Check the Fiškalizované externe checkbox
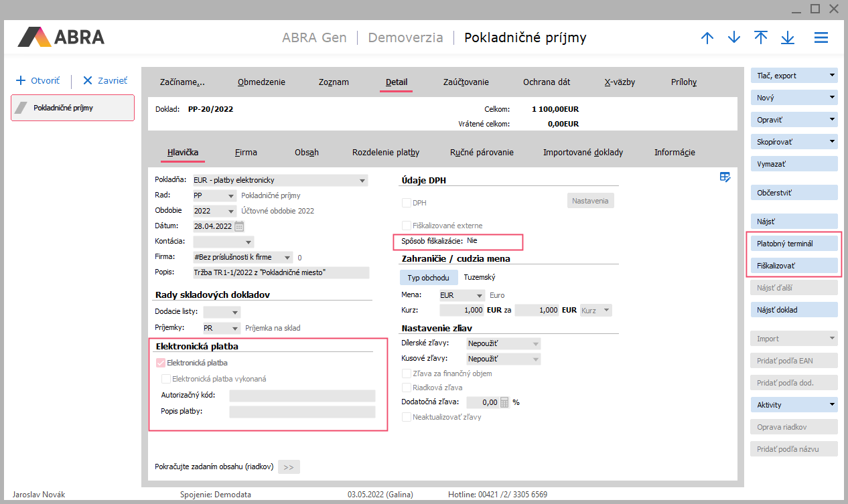The height and width of the screenshot is (504, 848). (x=407, y=226)
